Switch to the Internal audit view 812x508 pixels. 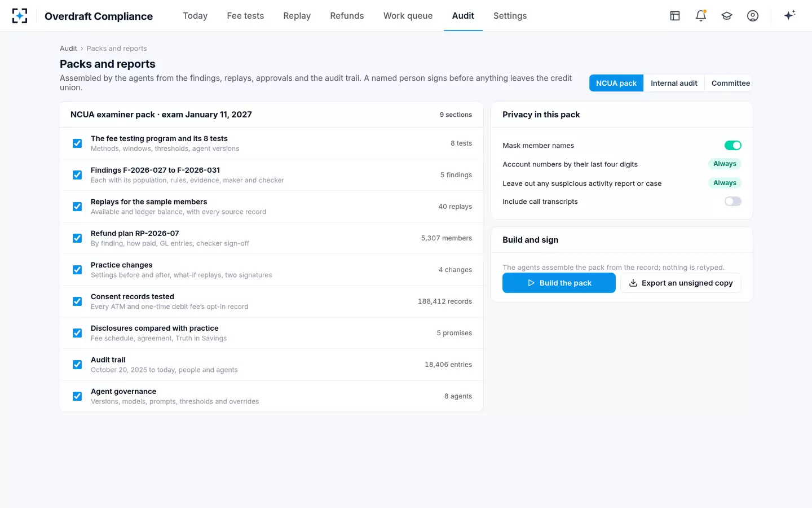674,83
